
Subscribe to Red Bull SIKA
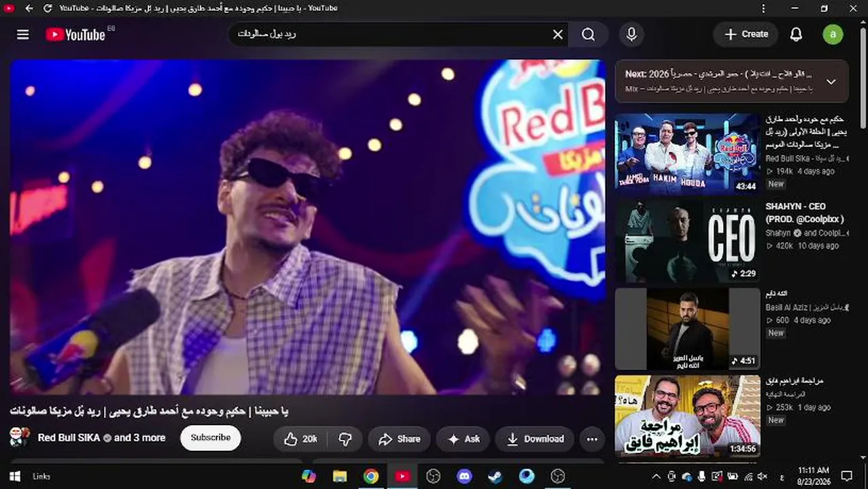(x=211, y=438)
